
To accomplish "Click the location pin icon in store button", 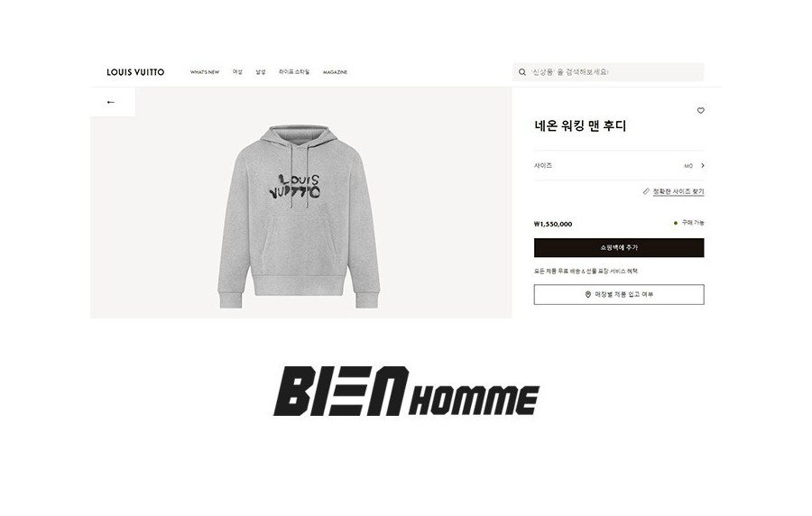I will (x=587, y=294).
